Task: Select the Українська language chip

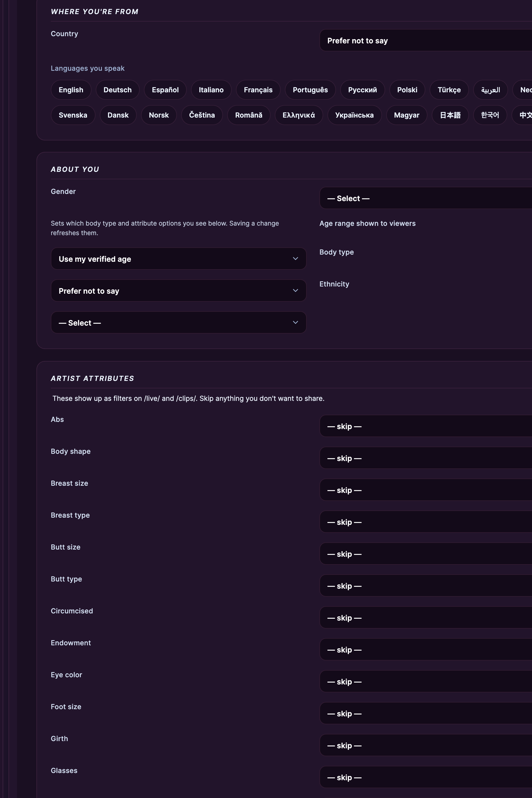Action: click(x=355, y=115)
